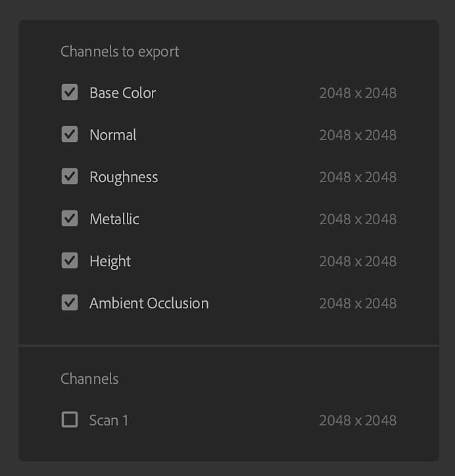Select the Height resolution 2048 x 2048
Viewport: 455px width, 476px height.
358,261
